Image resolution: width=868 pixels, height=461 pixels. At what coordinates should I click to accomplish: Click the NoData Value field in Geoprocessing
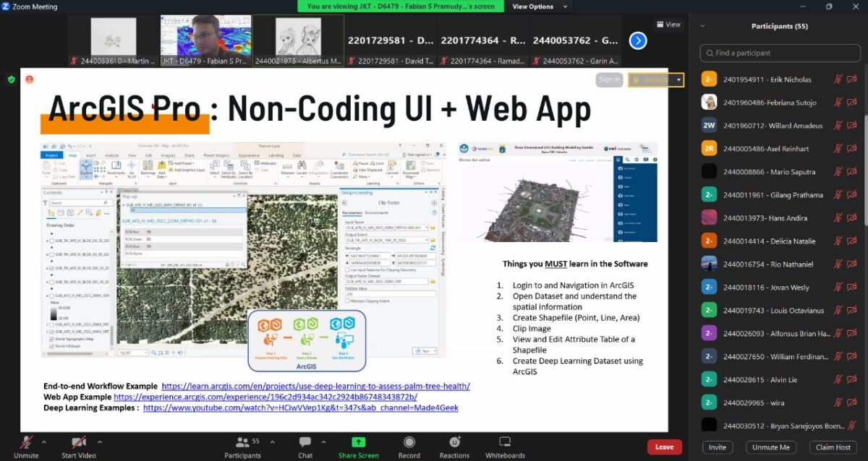pyautogui.click(x=391, y=294)
